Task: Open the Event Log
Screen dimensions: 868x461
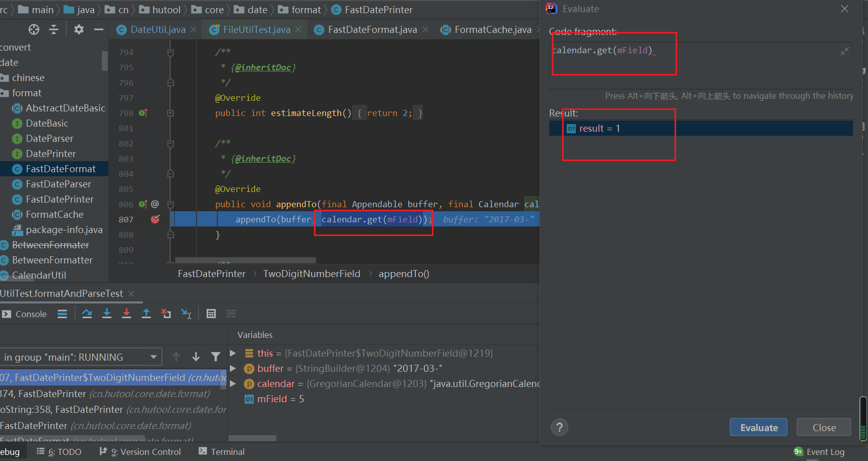Action: (x=819, y=452)
